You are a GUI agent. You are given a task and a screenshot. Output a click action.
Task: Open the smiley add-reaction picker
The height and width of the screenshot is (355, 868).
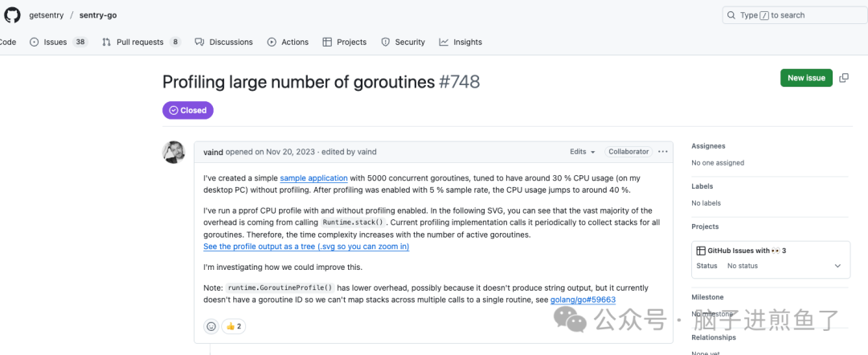coord(211,326)
